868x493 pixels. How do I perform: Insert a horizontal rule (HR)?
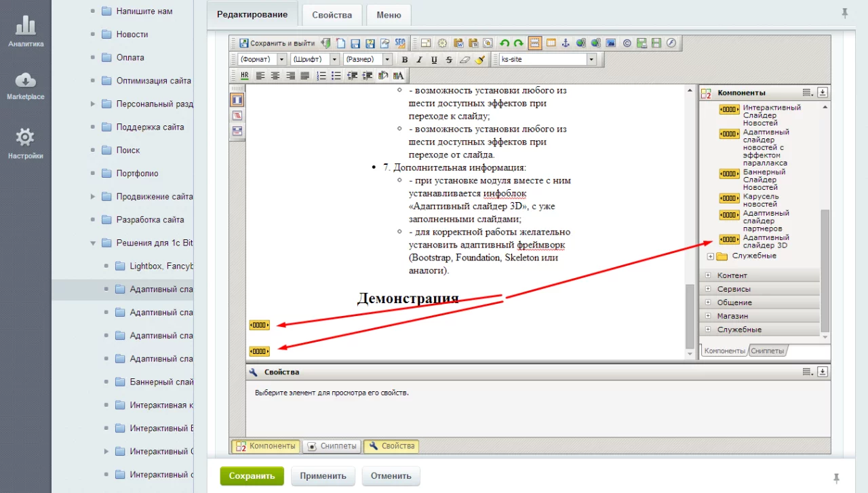pos(244,75)
